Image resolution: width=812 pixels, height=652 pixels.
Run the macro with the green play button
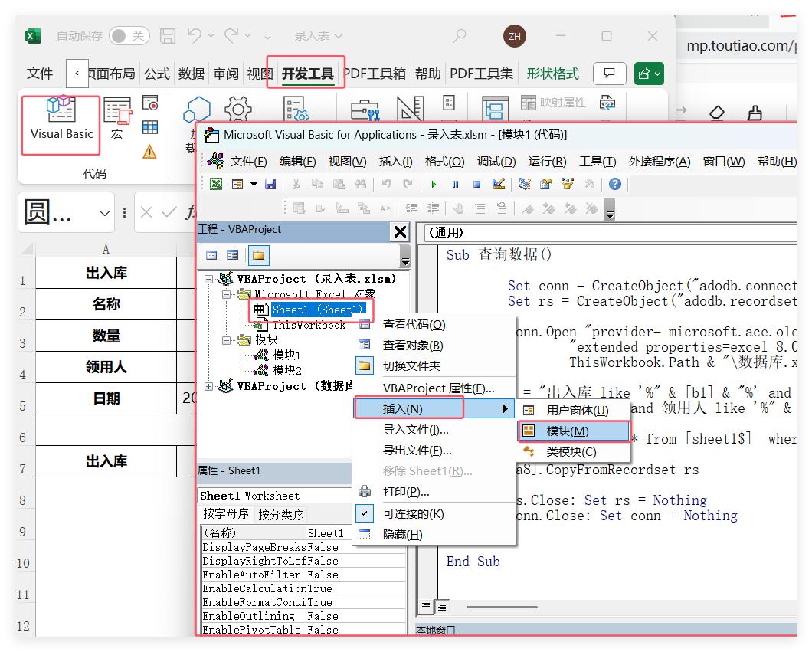click(434, 184)
